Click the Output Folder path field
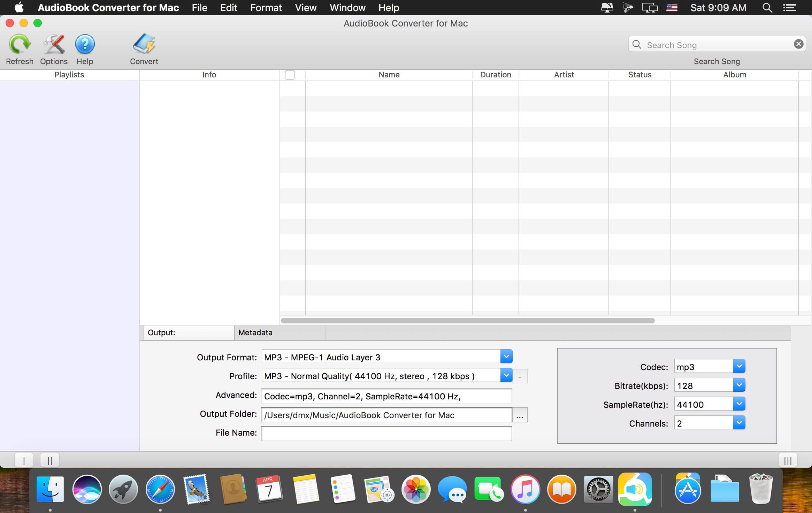Image resolution: width=812 pixels, height=513 pixels. click(x=387, y=415)
